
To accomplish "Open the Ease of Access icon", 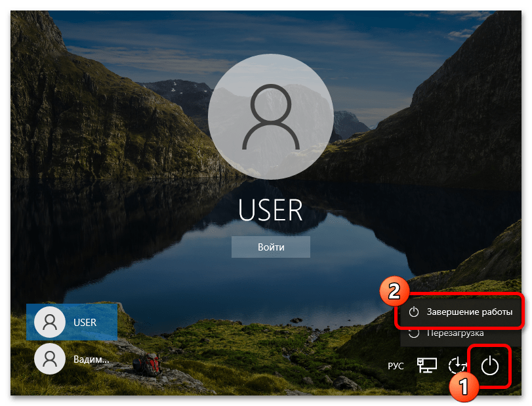I will 457,366.
